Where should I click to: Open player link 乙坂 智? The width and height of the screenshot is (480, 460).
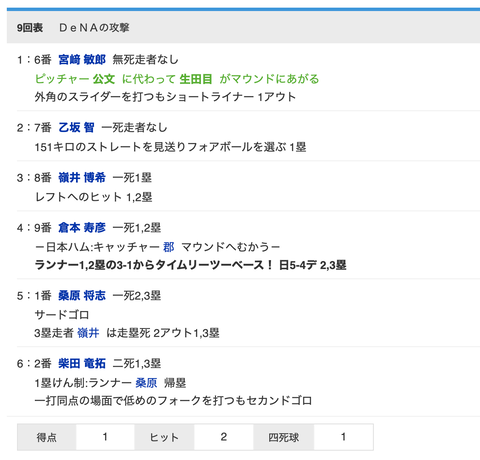(76, 127)
